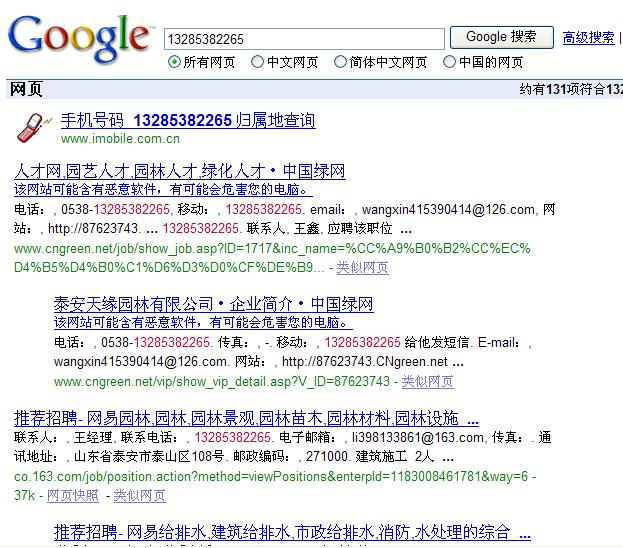Open 手机号码 13285382265 归属地查询 result

(188, 121)
